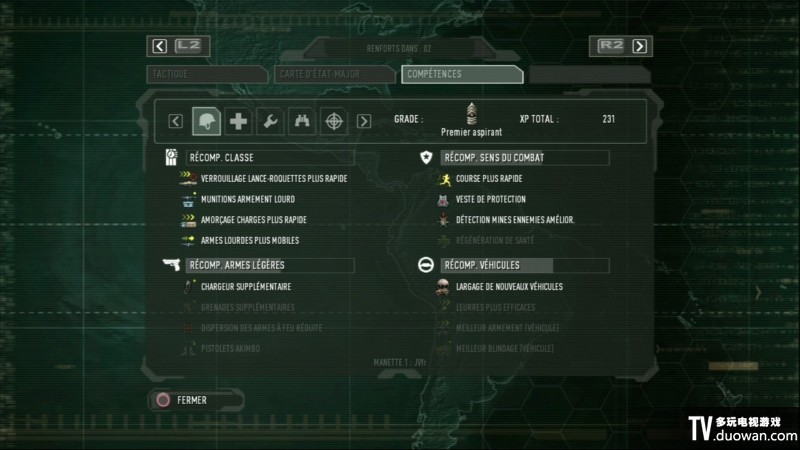Select the assault helmet class icon
The height and width of the screenshot is (450, 800).
tap(207, 121)
